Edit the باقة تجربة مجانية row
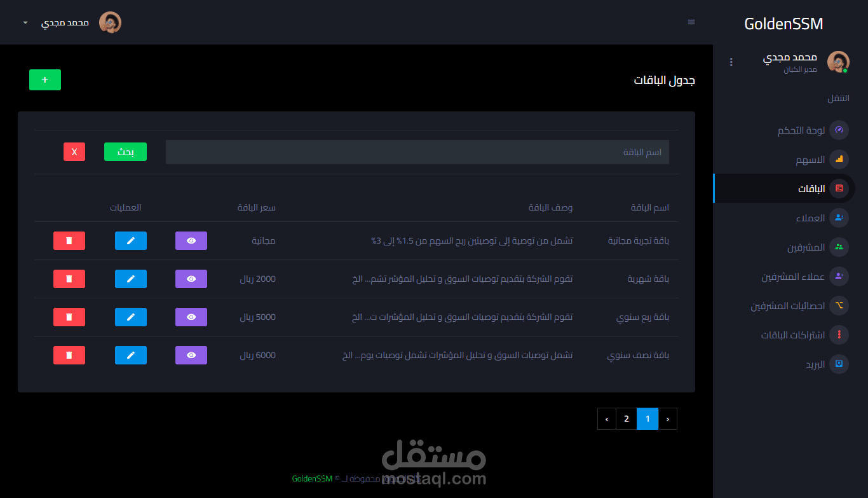 (131, 241)
